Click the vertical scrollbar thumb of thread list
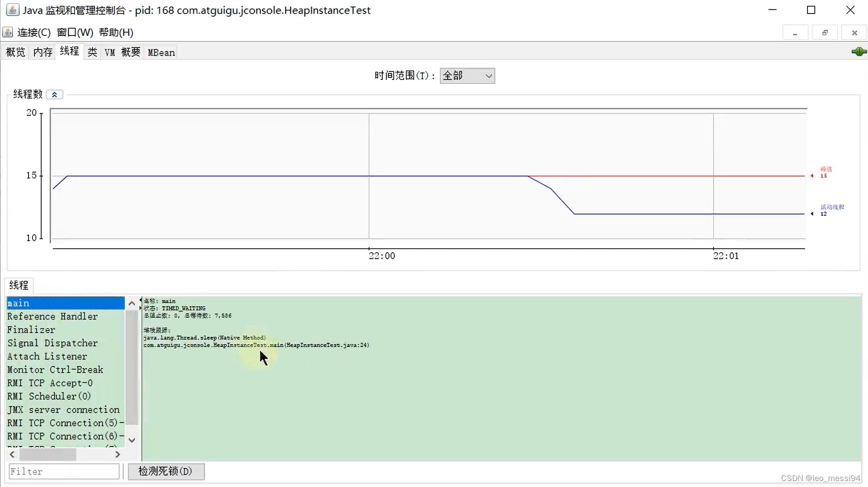This screenshot has height=487, width=868. click(132, 367)
